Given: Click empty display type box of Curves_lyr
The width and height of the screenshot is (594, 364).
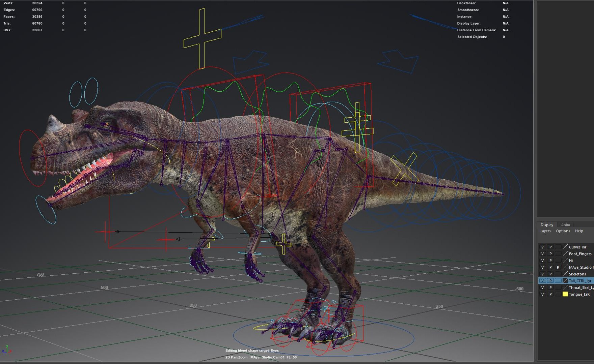Looking at the screenshot, I should [x=558, y=247].
